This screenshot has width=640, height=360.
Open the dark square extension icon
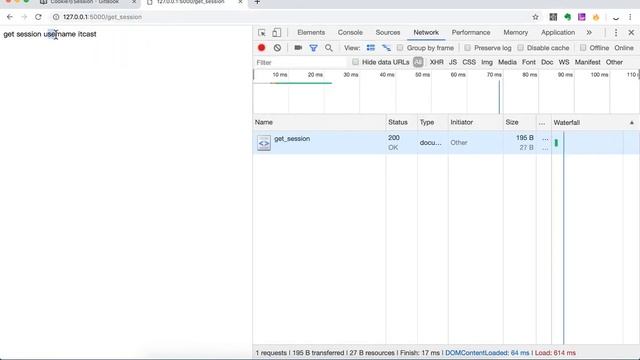[553, 17]
